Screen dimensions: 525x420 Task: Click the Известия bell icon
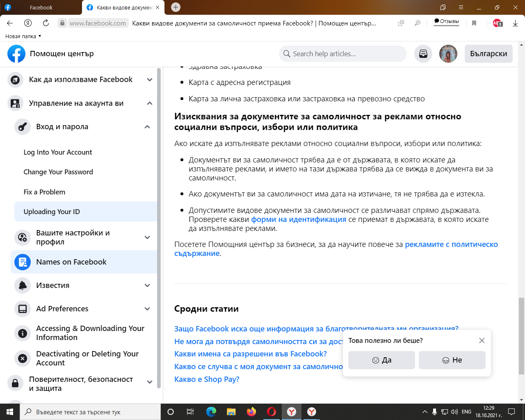[23, 285]
